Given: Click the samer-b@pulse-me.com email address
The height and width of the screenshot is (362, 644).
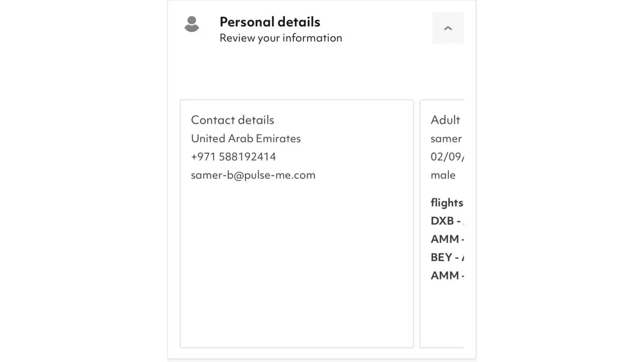Looking at the screenshot, I should (x=253, y=175).
